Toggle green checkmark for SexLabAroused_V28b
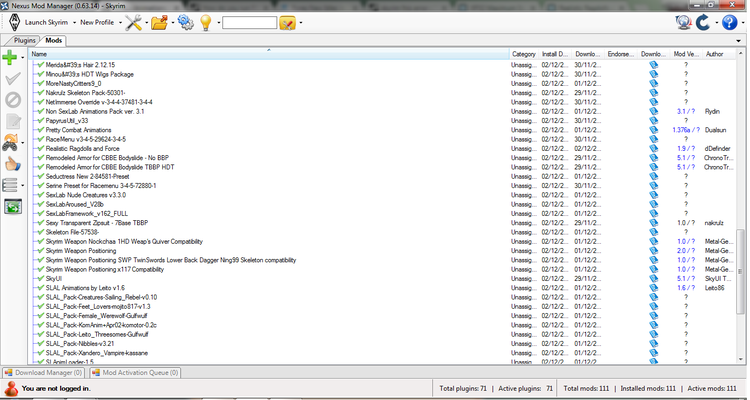The width and height of the screenshot is (750, 400). 41,204
